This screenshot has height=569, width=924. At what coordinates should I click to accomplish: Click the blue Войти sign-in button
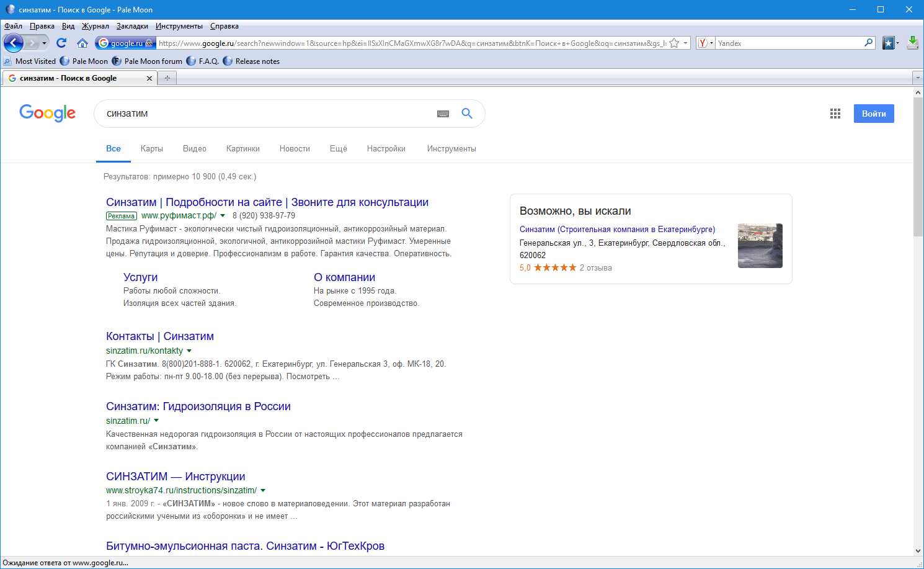point(874,114)
